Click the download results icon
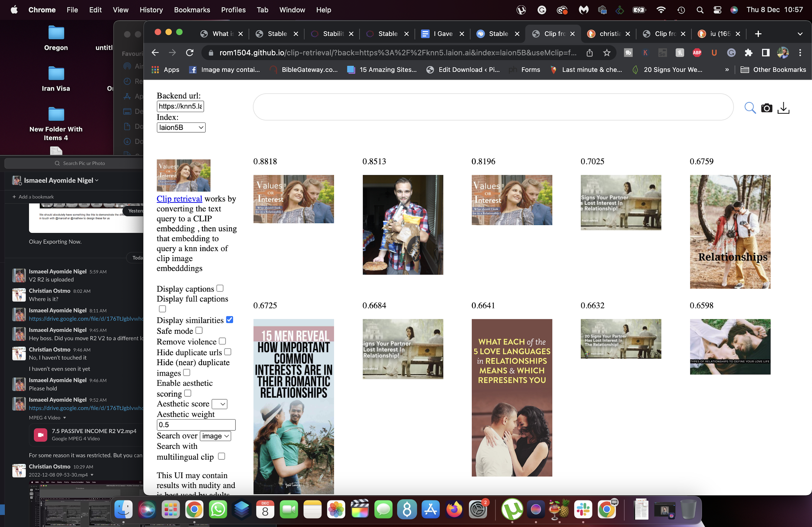Viewport: 812px width, 527px height. coord(783,108)
